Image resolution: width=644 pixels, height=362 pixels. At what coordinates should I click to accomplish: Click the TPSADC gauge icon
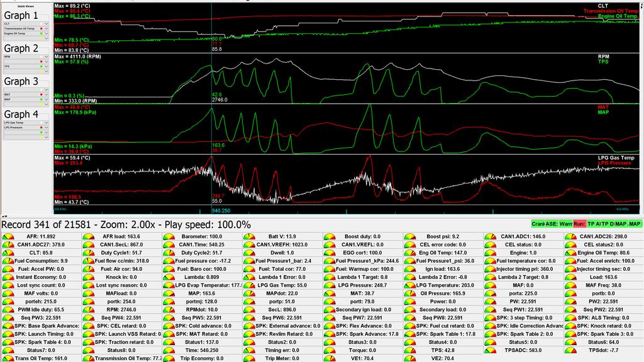[x=490, y=350]
